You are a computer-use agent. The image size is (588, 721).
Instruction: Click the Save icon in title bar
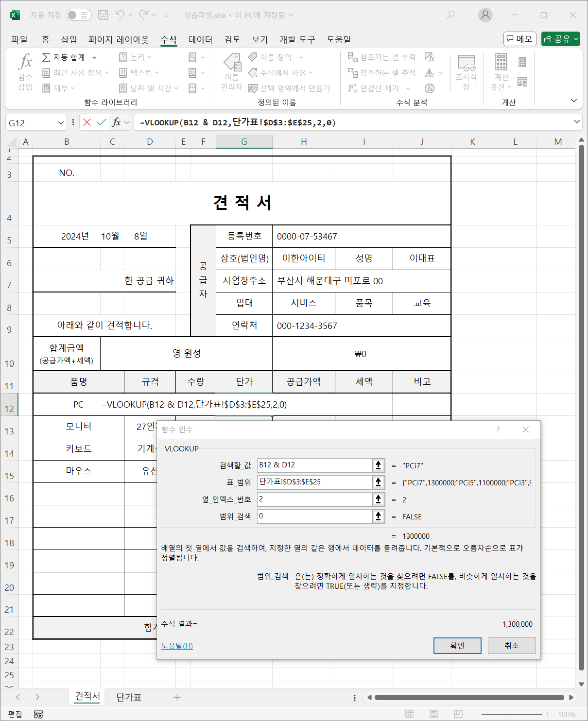point(103,15)
